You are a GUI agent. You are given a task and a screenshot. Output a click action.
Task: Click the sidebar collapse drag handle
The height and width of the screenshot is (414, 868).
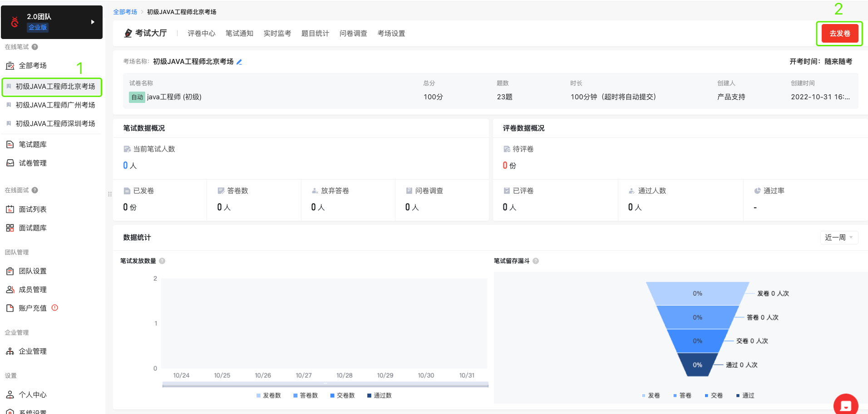click(x=109, y=194)
